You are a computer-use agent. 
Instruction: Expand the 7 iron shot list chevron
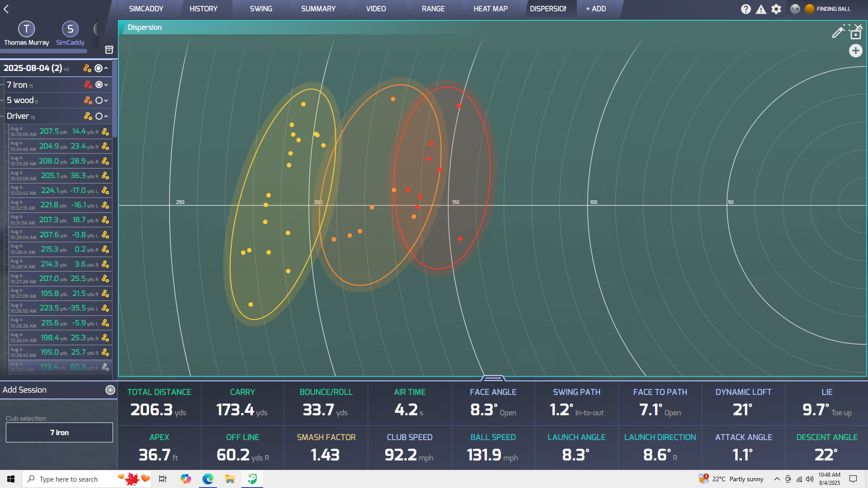point(106,84)
